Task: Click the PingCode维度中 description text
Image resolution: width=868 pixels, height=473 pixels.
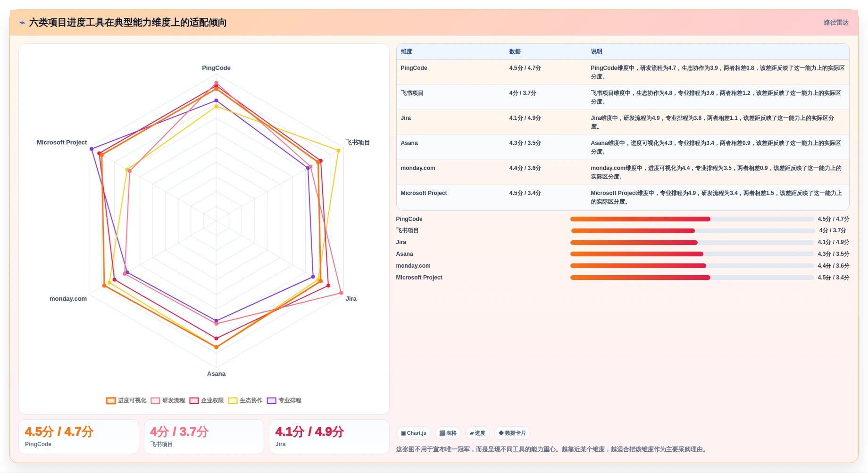Action: click(718, 72)
